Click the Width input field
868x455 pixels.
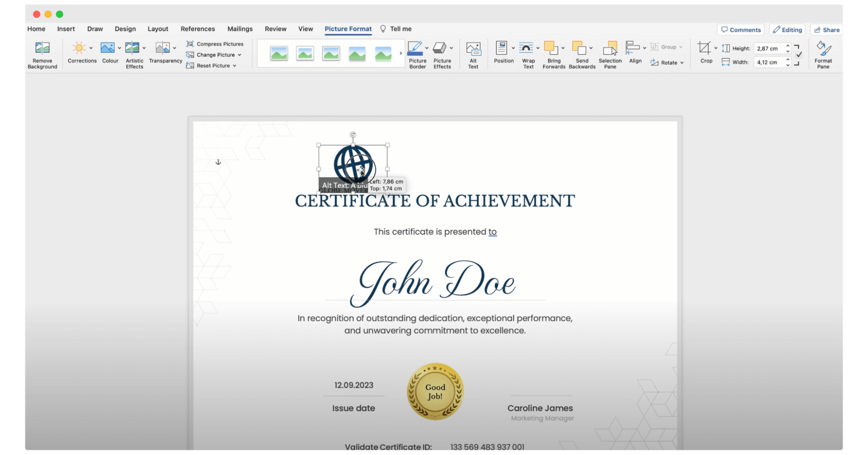[x=769, y=62]
